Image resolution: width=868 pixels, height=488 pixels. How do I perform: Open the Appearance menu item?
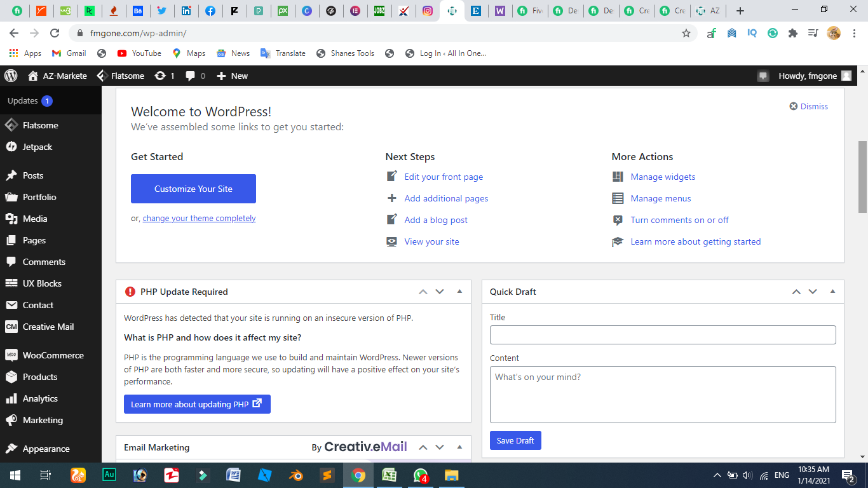coord(46,449)
